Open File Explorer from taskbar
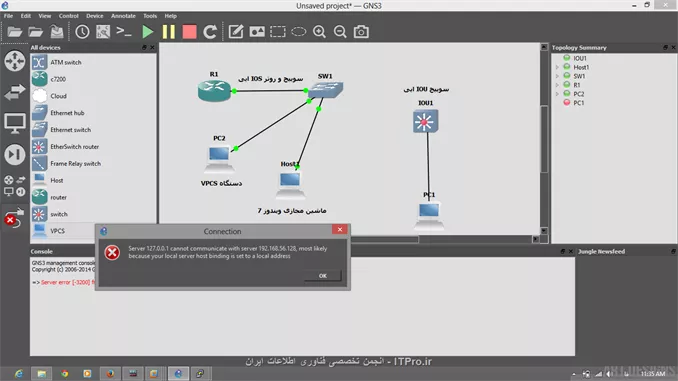The height and width of the screenshot is (381, 678). click(42, 374)
